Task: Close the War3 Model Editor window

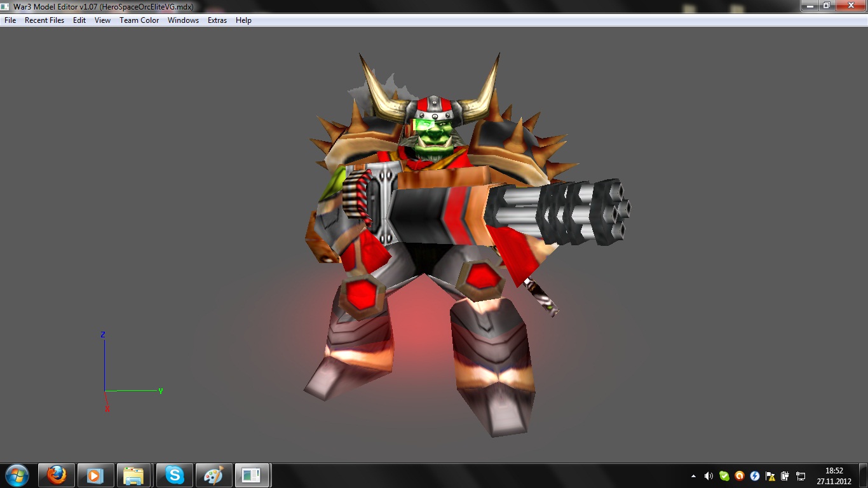Action: pos(850,5)
